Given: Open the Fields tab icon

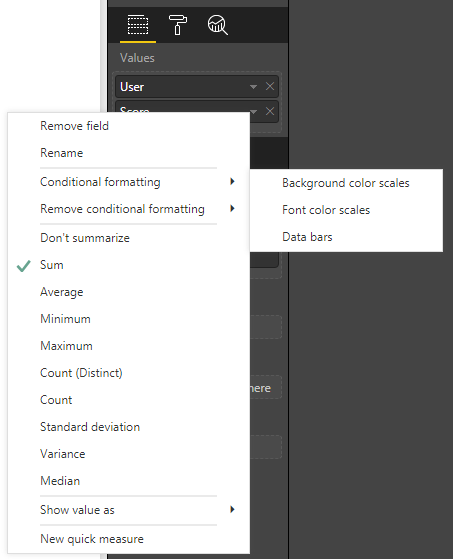Looking at the screenshot, I should pyautogui.click(x=138, y=25).
